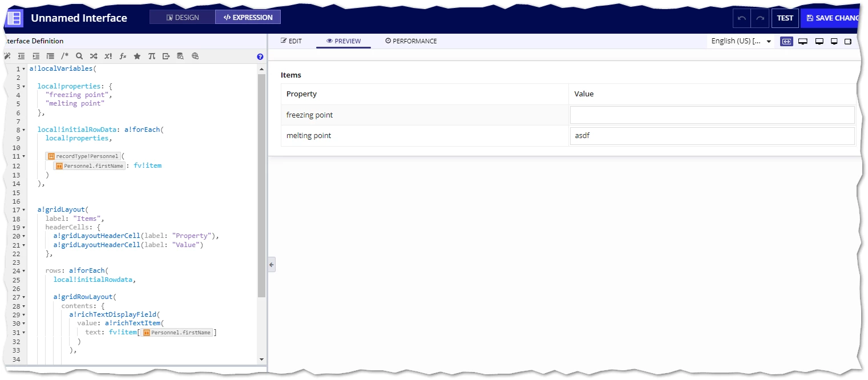Click Personnel.firstName chip on line 31

177,332
